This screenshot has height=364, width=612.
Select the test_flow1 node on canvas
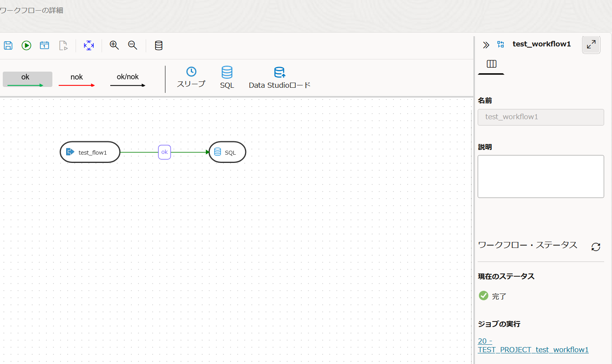click(90, 152)
